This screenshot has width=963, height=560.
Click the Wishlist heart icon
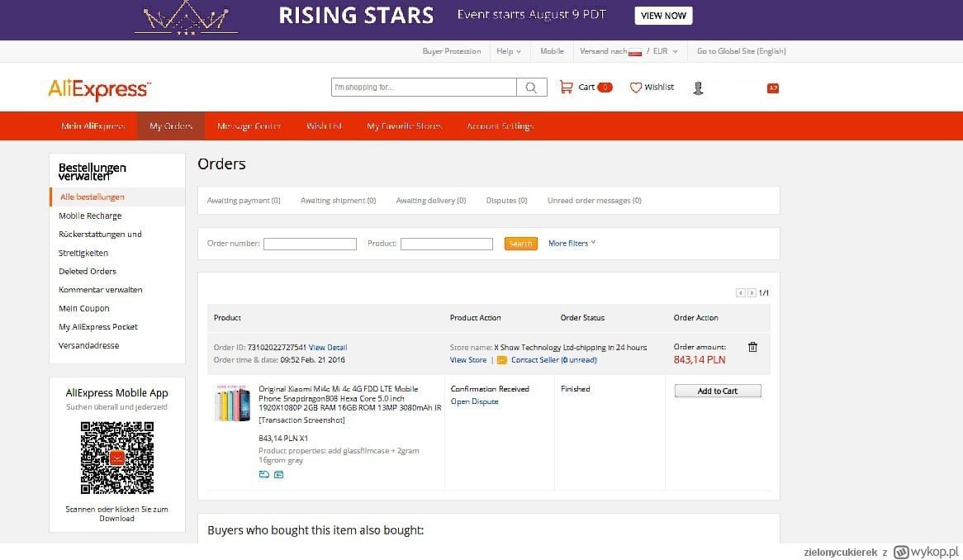(x=636, y=88)
